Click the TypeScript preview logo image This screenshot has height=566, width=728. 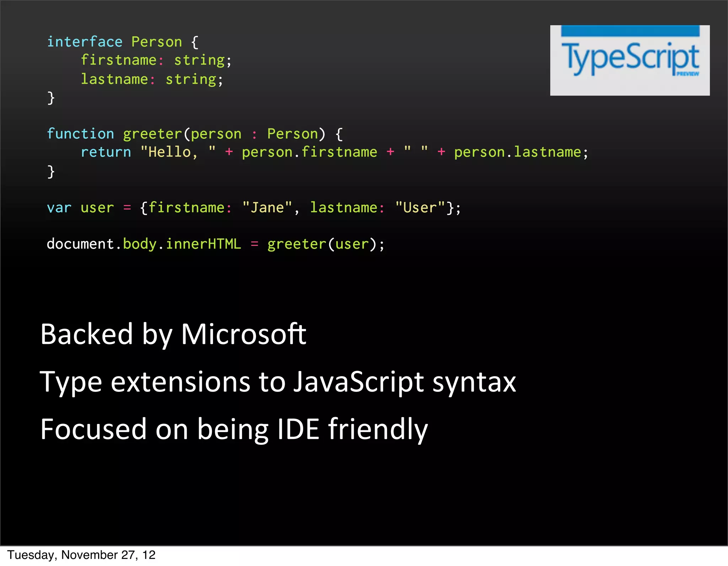[630, 60]
